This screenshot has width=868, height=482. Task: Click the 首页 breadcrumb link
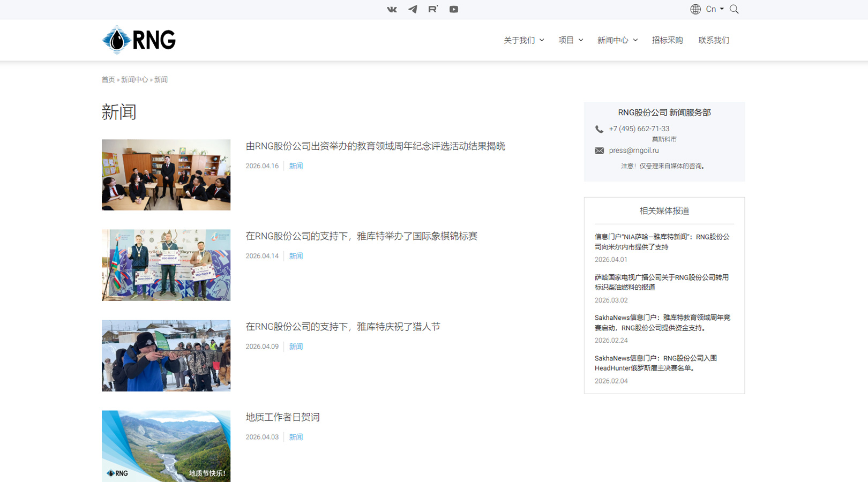pyautogui.click(x=108, y=80)
